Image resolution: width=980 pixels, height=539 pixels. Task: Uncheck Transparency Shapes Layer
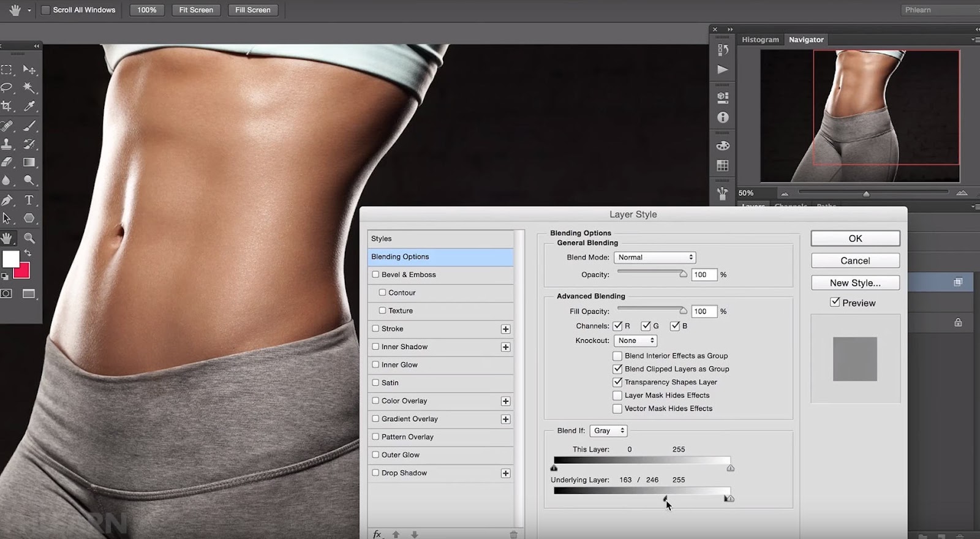617,382
